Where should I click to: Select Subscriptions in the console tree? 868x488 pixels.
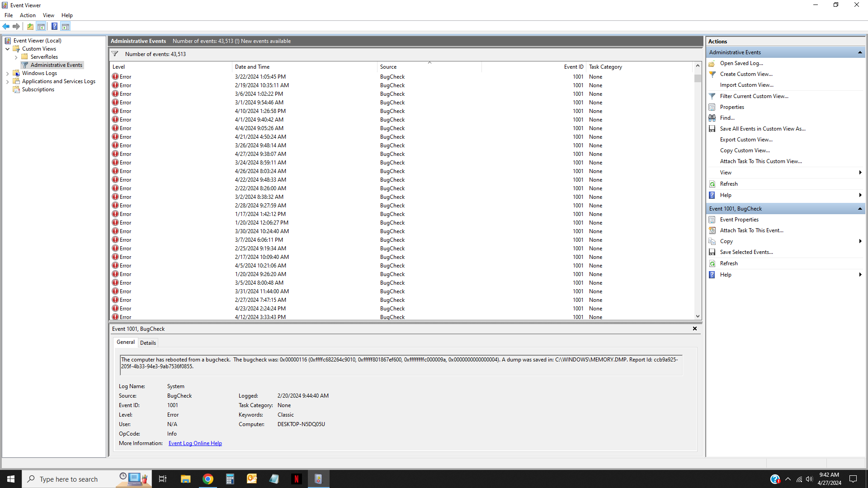[38, 89]
